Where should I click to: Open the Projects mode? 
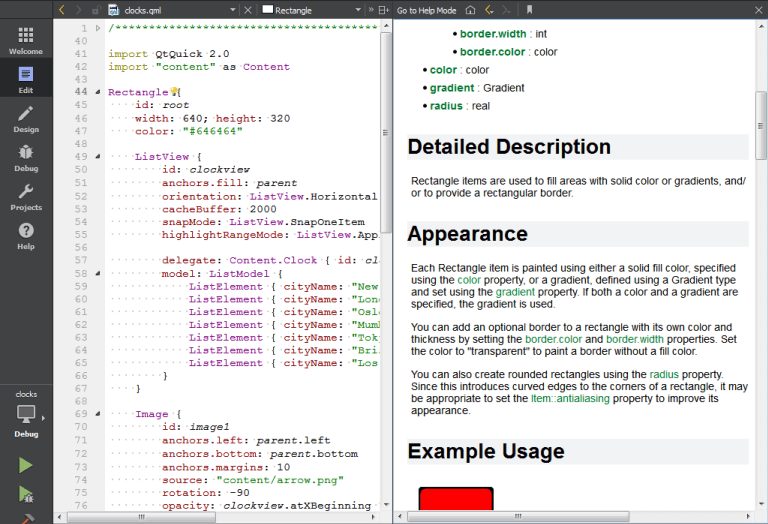(x=25, y=197)
